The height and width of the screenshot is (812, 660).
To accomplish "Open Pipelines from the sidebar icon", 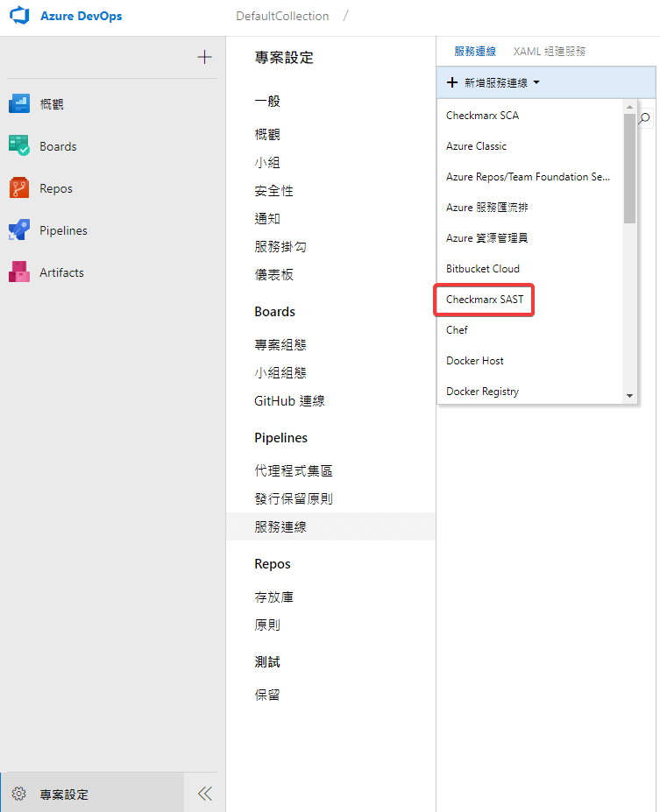I will [19, 230].
